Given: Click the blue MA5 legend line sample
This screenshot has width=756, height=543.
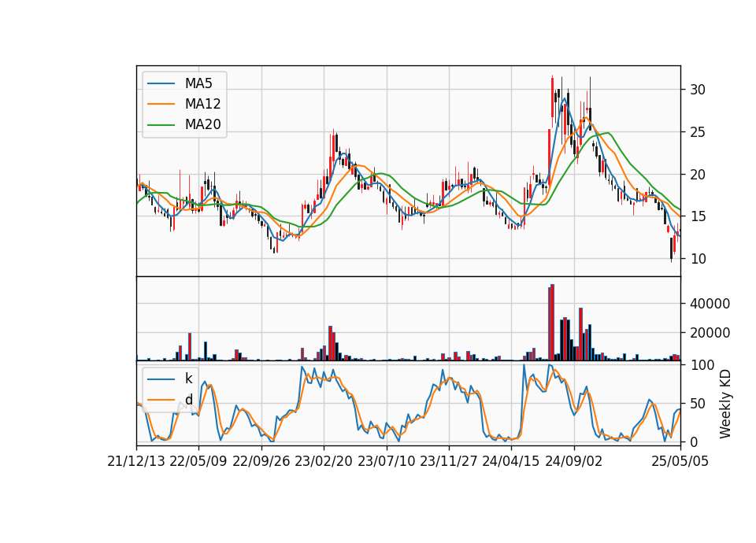Looking at the screenshot, I should pos(161,83).
